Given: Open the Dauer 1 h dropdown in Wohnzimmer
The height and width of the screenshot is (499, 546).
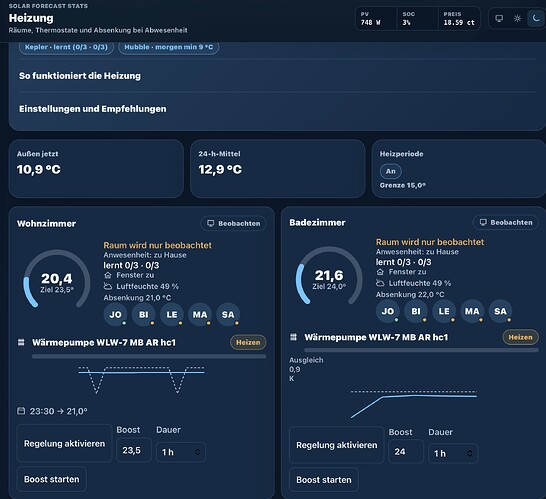Looking at the screenshot, I should tap(181, 452).
